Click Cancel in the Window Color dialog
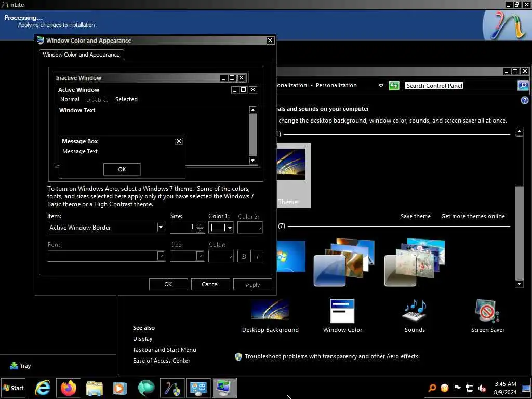532x399 pixels. (x=210, y=284)
